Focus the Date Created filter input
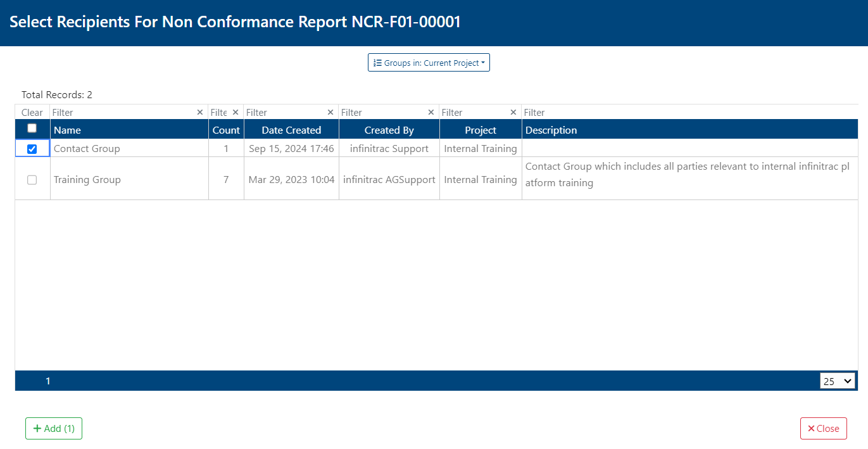The width and height of the screenshot is (868, 449). pyautogui.click(x=286, y=112)
